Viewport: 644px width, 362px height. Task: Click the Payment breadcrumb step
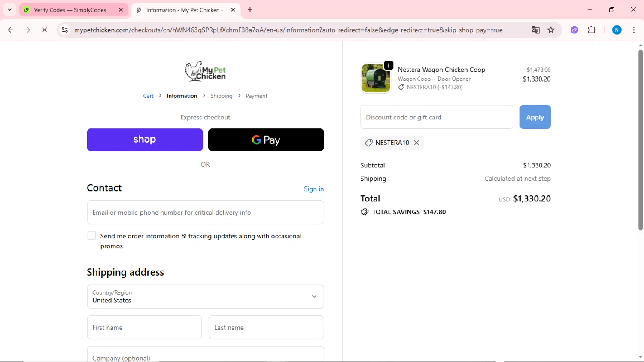(256, 96)
